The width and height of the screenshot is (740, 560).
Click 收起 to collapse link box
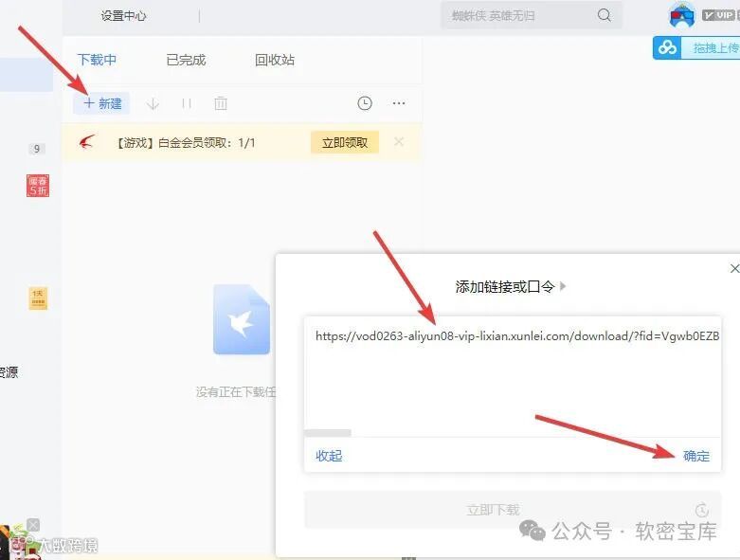(329, 456)
